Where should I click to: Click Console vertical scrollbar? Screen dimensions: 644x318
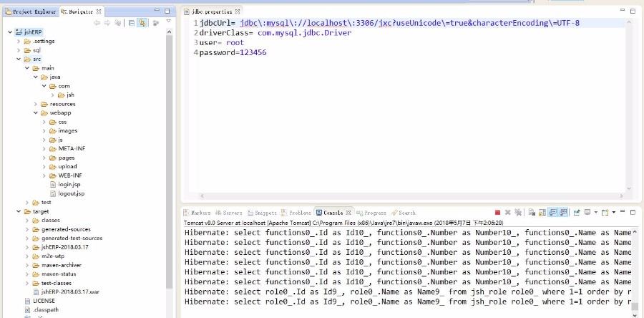pos(636,306)
